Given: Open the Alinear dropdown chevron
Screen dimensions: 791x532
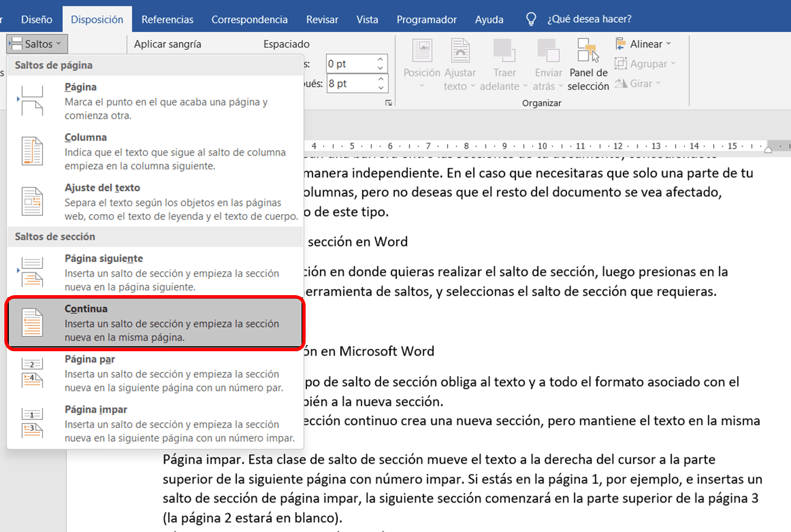Looking at the screenshot, I should point(668,44).
